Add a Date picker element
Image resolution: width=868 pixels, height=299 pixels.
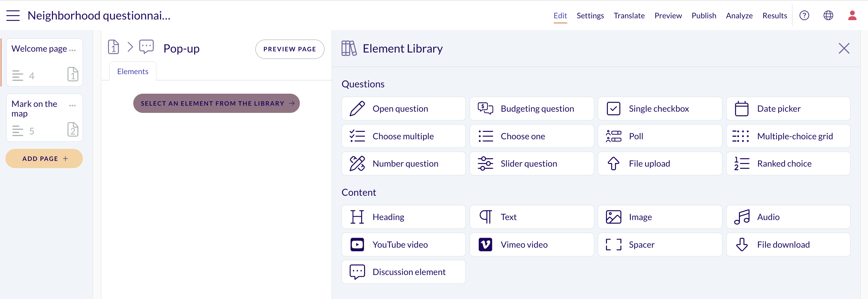(788, 109)
